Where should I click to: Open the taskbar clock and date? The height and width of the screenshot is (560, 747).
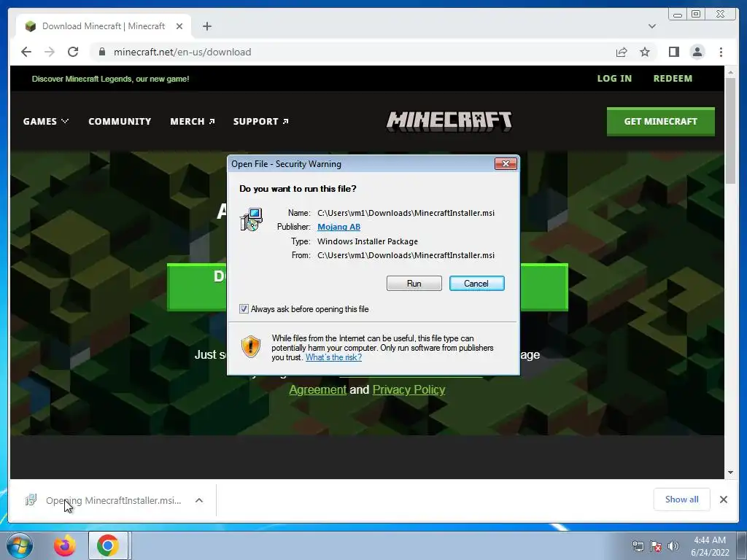(x=710, y=546)
